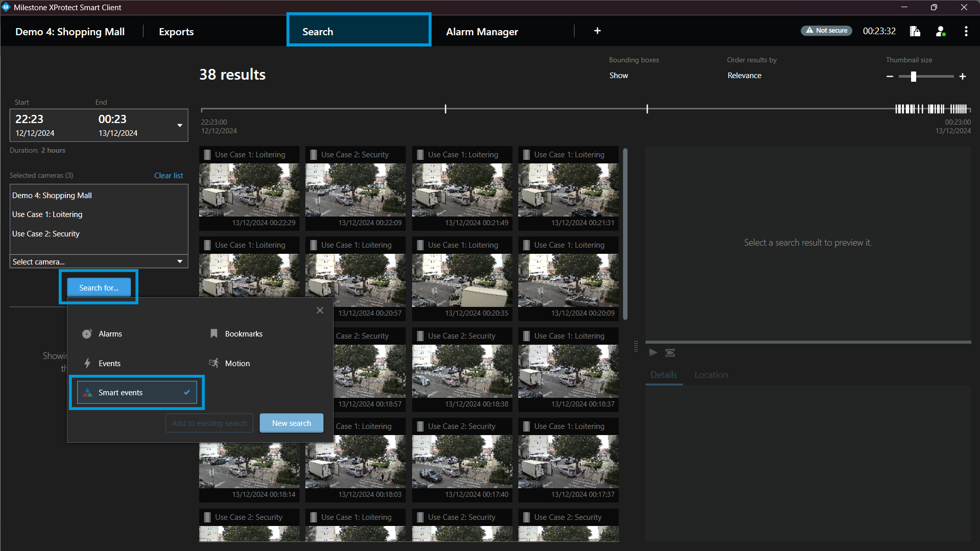Click the Milestone XProtect app icon
This screenshot has width=980, height=551.
tap(6, 7)
